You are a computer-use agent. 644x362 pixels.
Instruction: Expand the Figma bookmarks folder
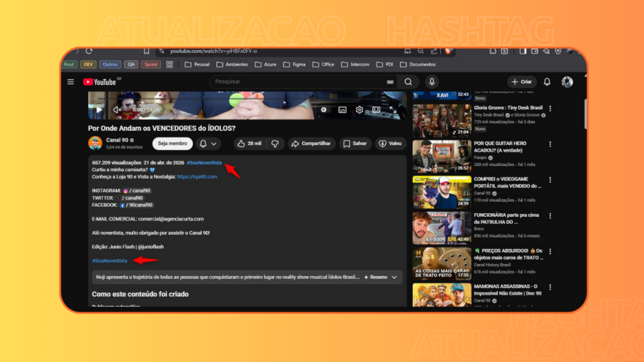click(x=294, y=65)
